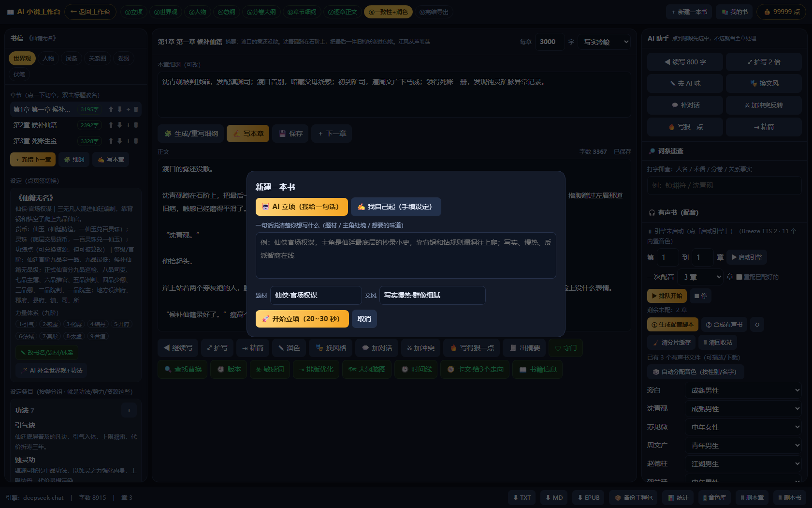
Task: Click the 查找替换 search tool
Action: [183, 369]
